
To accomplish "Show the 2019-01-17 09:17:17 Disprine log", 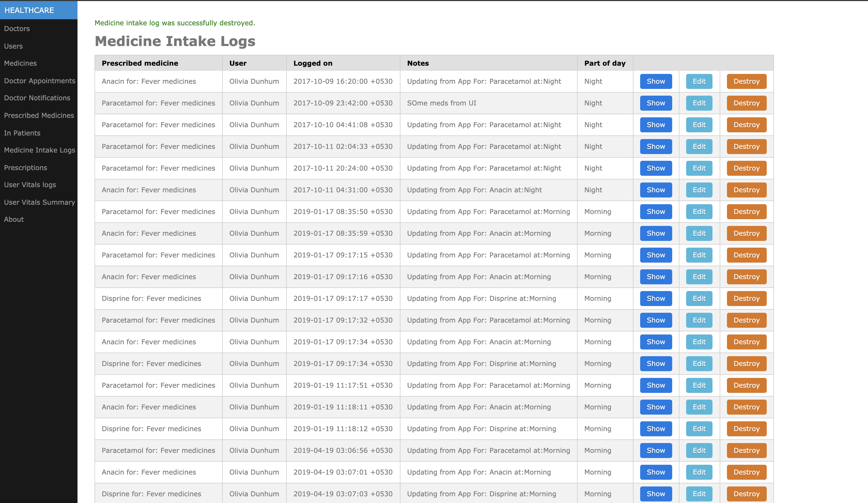I will (655, 298).
